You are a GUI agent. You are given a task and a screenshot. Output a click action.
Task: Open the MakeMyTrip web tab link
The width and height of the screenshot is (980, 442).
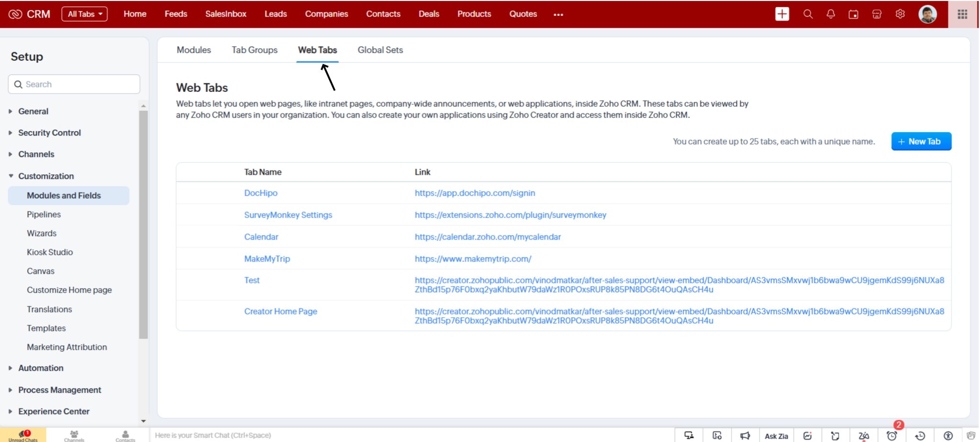(x=472, y=259)
